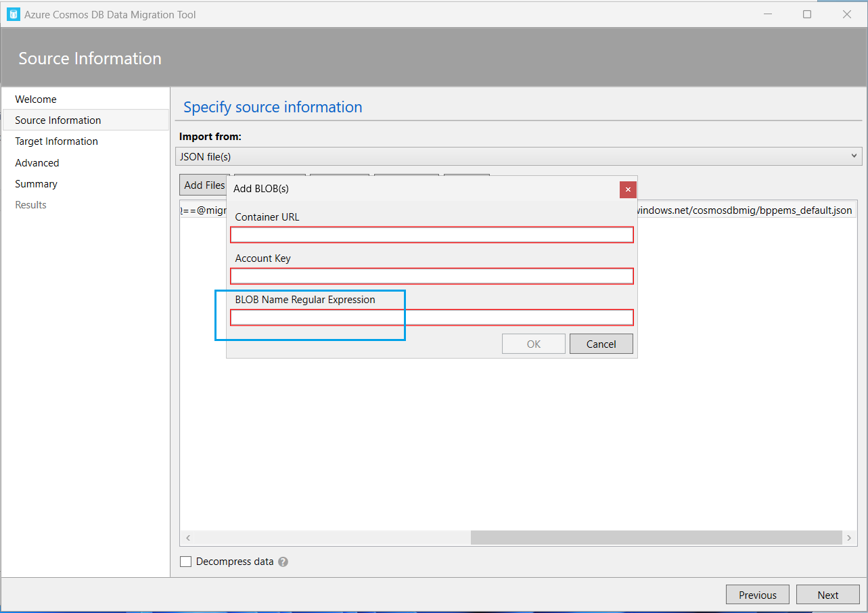Screen dimensions: 868x613
Task: Click the OK button in Add BLOB(s) dialog
Action: (534, 344)
